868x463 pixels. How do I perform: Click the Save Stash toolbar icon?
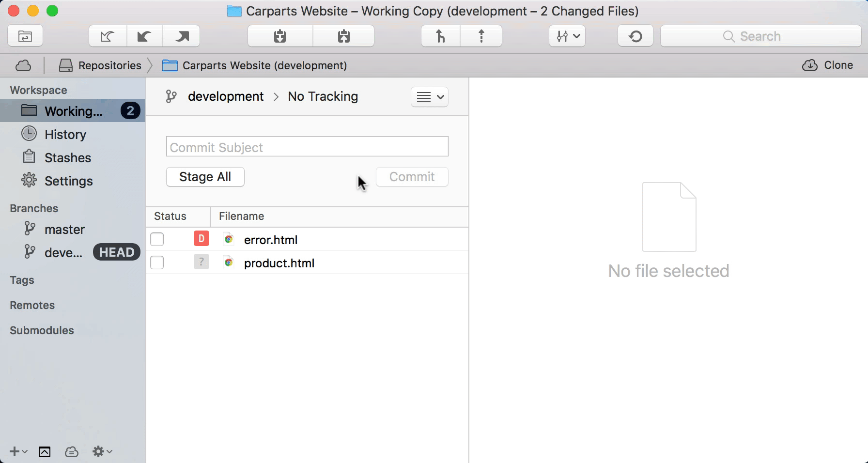tap(280, 36)
